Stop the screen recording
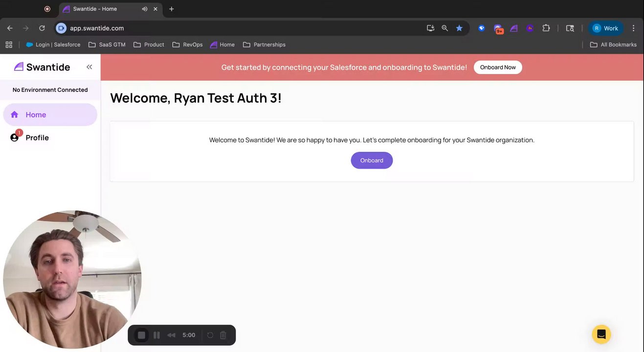 (x=141, y=335)
